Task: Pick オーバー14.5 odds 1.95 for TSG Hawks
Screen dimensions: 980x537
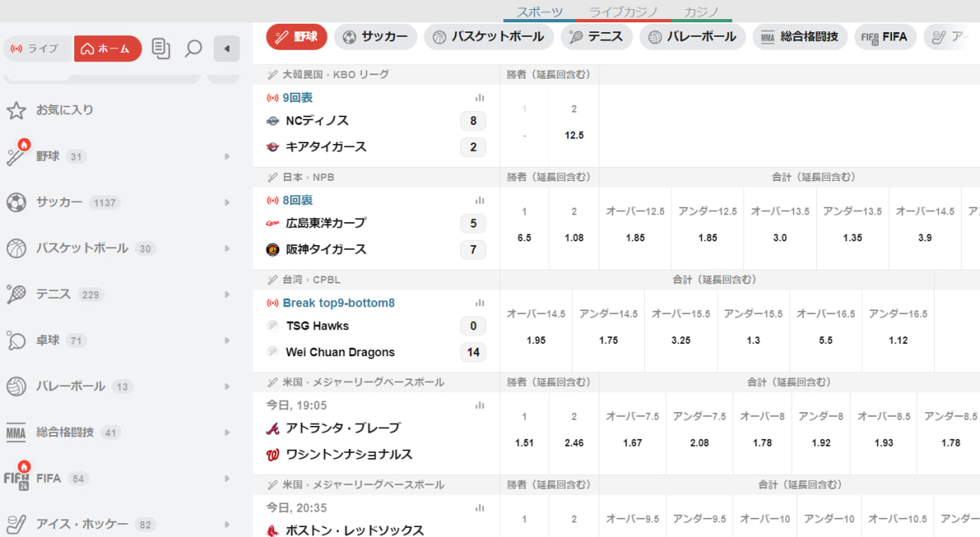Action: [536, 331]
